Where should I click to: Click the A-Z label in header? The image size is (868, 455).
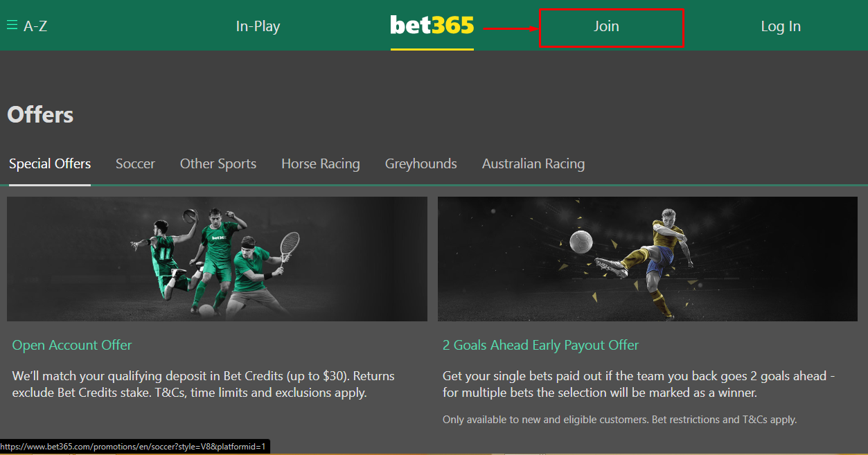[35, 26]
